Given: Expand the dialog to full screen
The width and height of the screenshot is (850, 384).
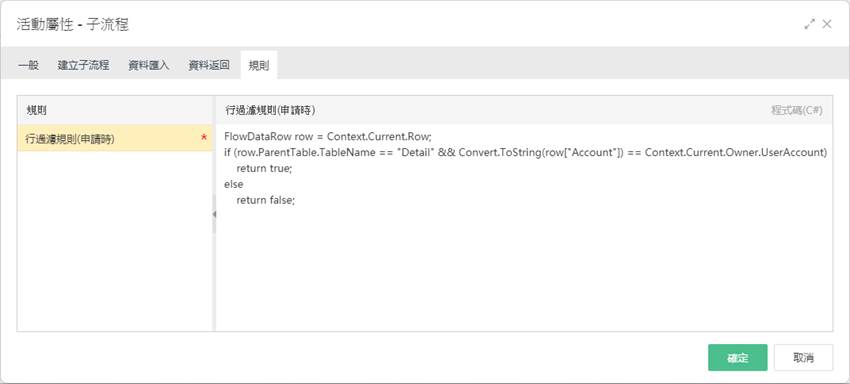Looking at the screenshot, I should pos(809,24).
